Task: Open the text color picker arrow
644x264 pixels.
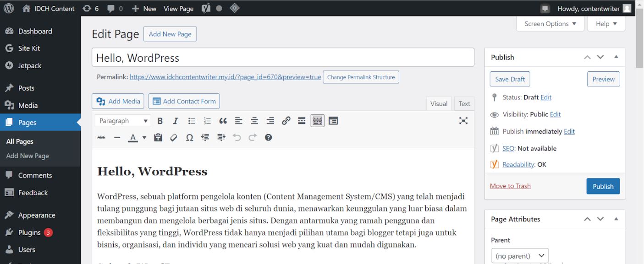Action: pos(144,137)
